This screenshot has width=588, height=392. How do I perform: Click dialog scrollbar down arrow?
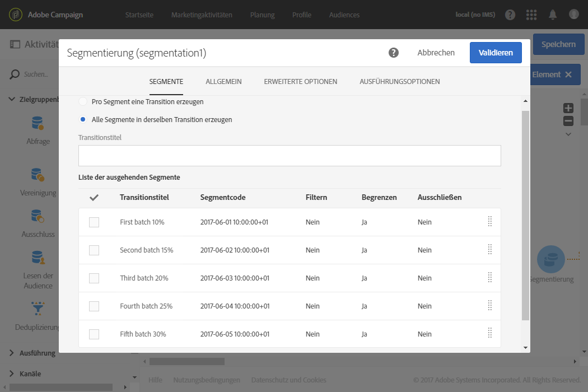point(525,347)
